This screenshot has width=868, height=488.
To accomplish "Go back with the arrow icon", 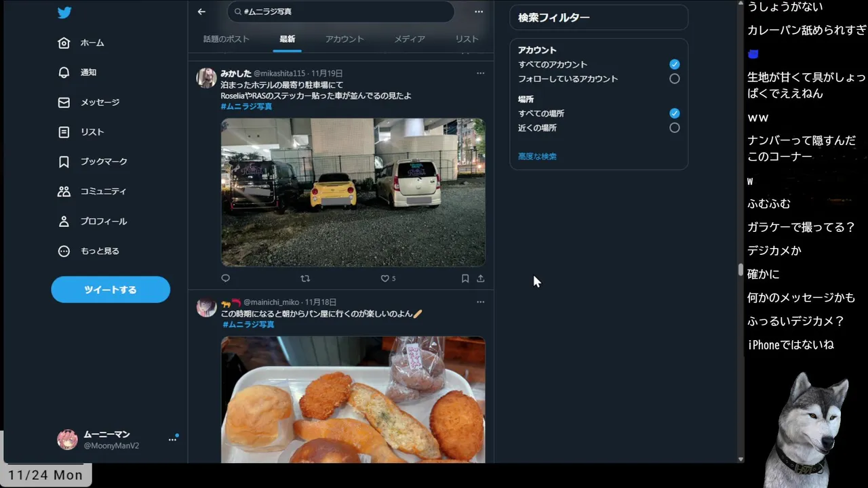I will coord(201,12).
